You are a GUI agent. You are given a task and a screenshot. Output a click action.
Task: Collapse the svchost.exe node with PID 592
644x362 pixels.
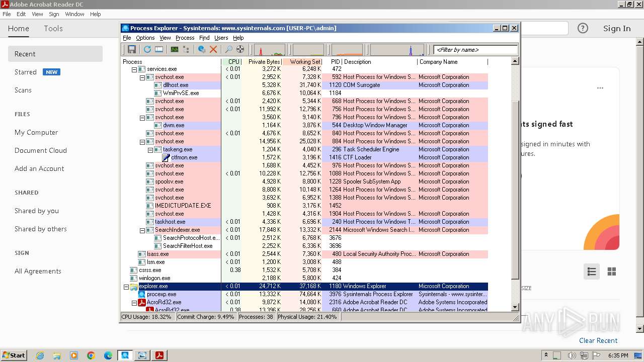click(142, 77)
